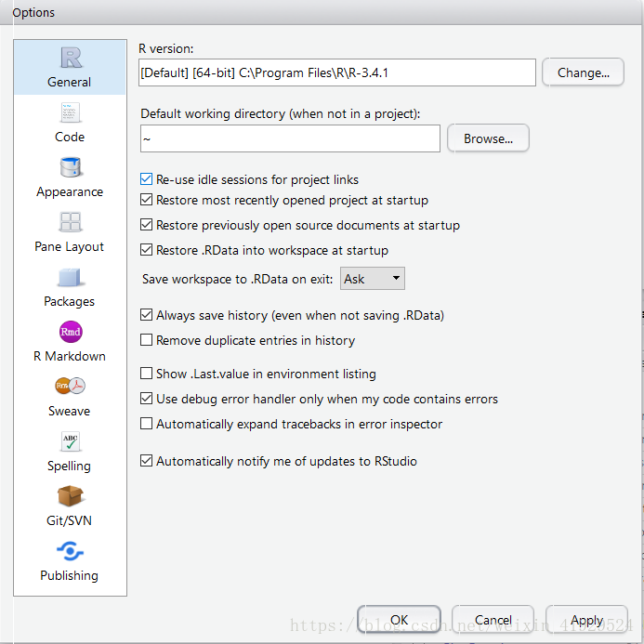Screen dimensions: 644x644
Task: Open Save workspace on exit Ask dropdown
Action: (x=373, y=279)
